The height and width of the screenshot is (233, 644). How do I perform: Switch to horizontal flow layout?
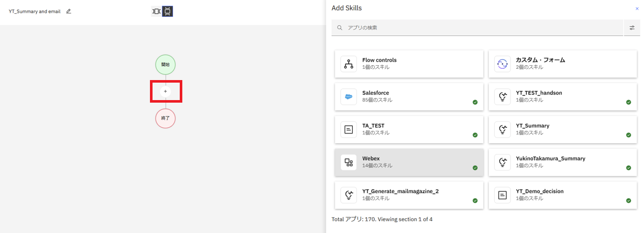tap(157, 11)
